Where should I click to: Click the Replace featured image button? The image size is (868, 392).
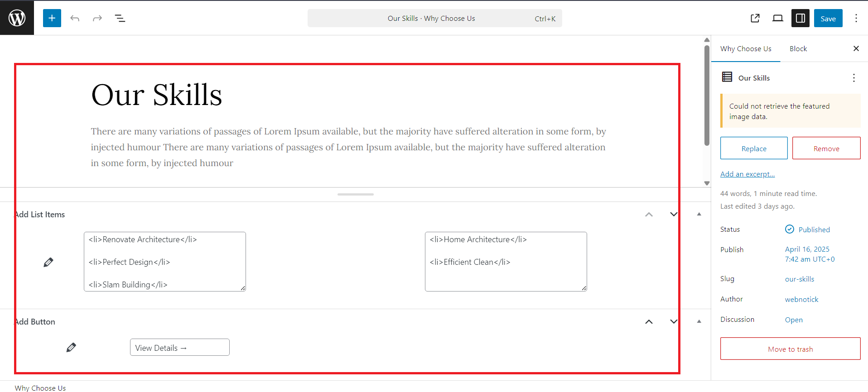point(754,148)
